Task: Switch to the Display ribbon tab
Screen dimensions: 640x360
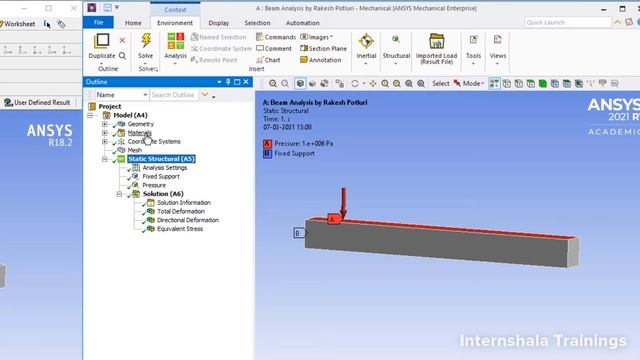Action: coord(219,23)
